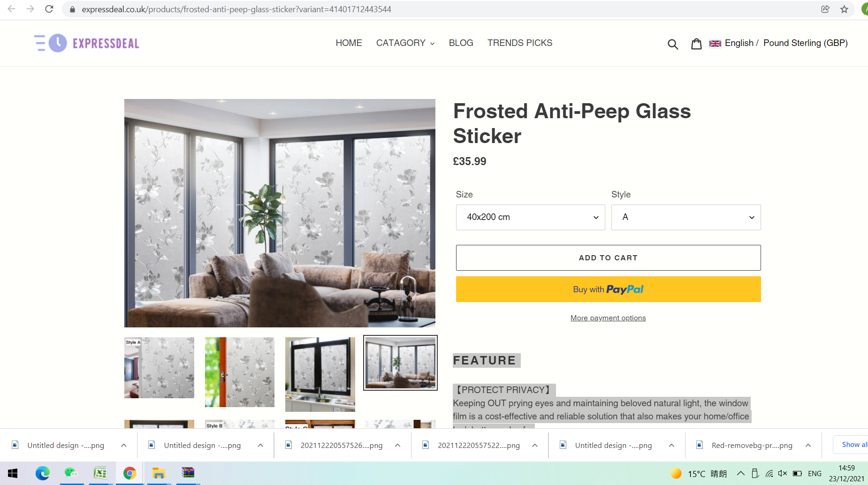Viewport: 868px width, 485px height.
Task: Click the Expressdeal logo
Action: (87, 43)
